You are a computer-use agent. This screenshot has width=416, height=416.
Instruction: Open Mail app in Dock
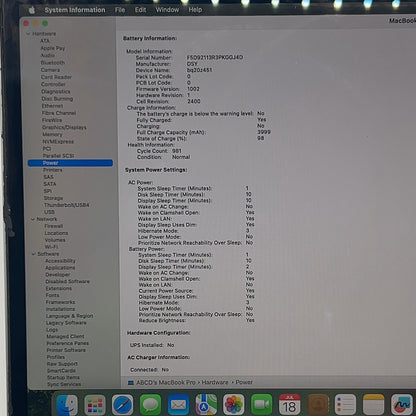point(178,405)
